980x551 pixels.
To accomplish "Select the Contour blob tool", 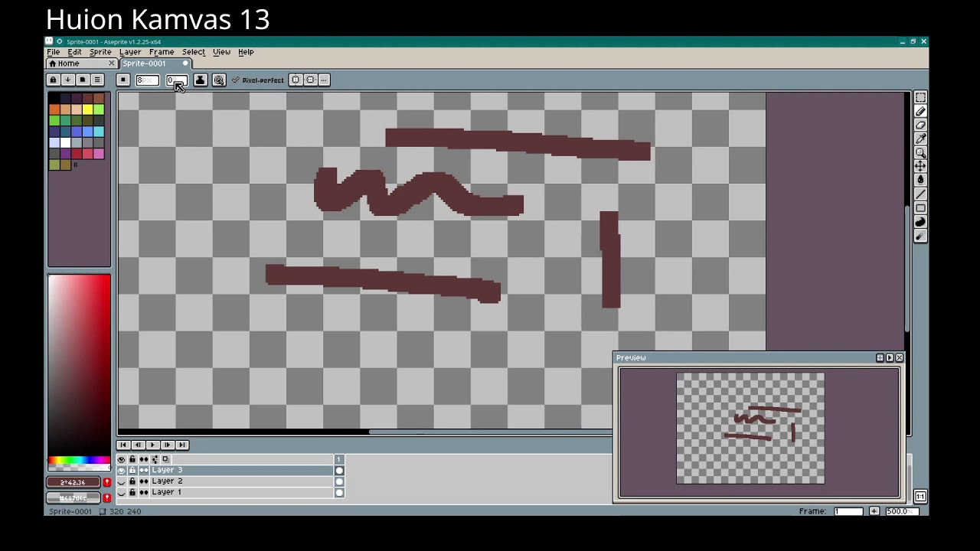I will [920, 222].
